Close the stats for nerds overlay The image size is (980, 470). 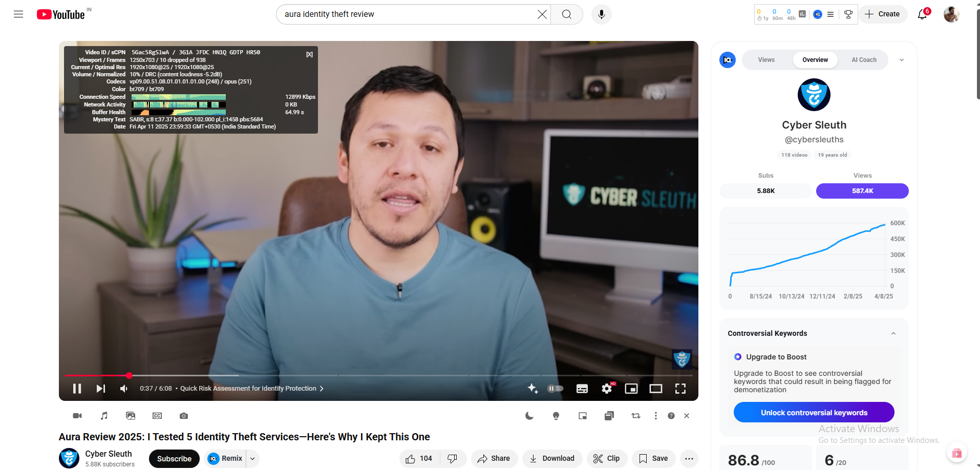310,54
